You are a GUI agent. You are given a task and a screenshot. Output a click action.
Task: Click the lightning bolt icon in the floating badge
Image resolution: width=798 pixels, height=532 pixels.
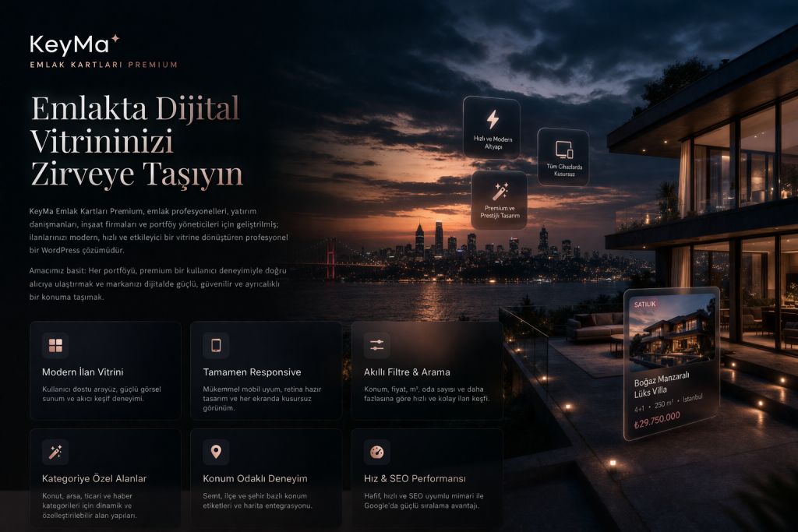pyautogui.click(x=492, y=119)
